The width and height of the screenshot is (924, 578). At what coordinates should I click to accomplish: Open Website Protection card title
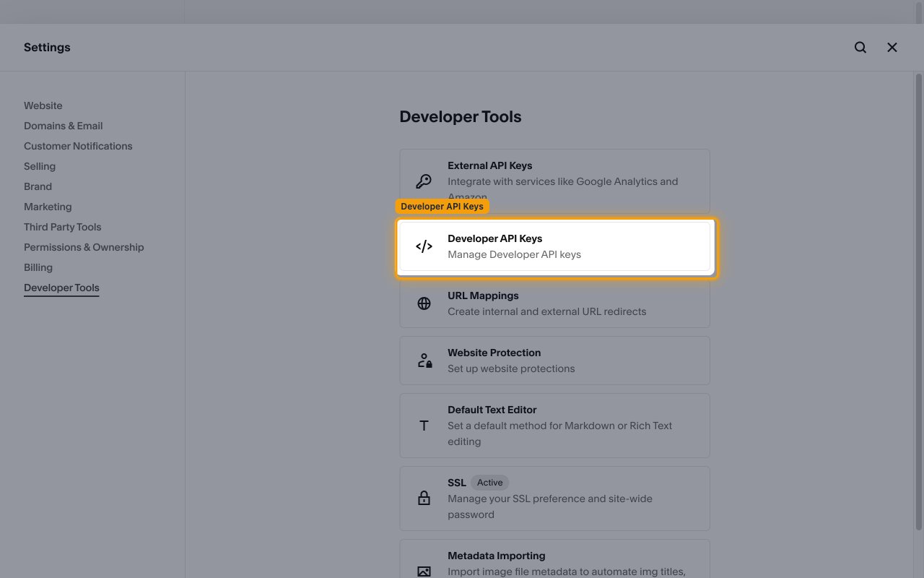click(x=494, y=353)
